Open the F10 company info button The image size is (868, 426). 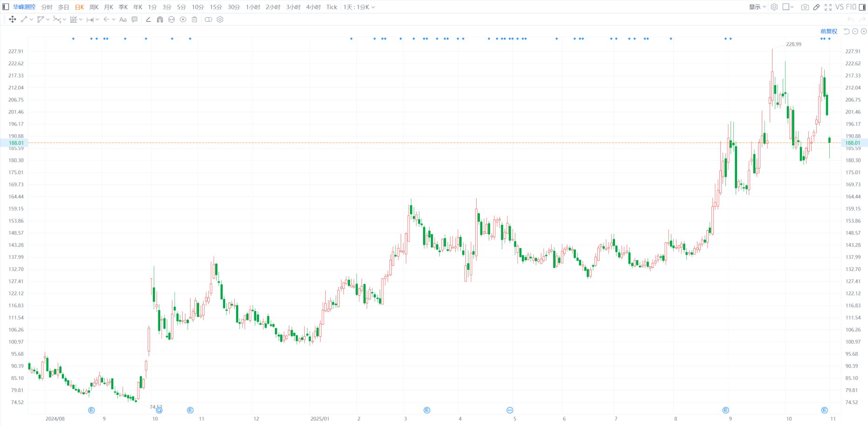pos(851,7)
